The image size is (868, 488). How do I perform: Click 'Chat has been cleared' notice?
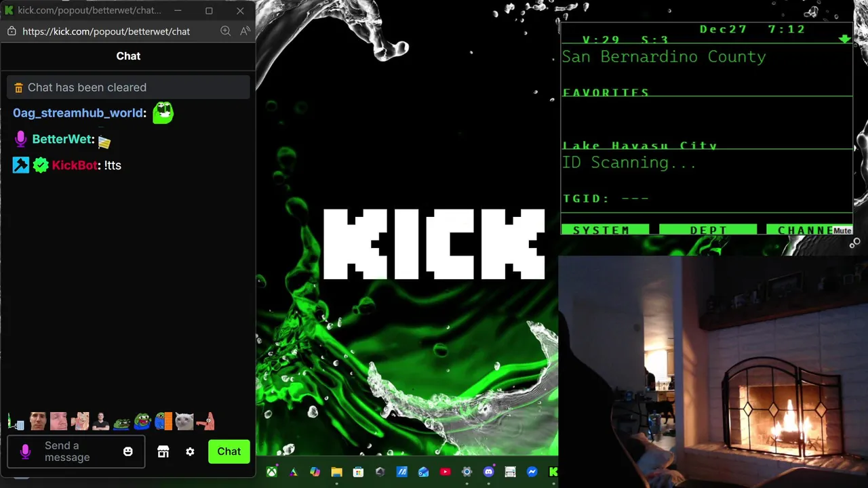(x=128, y=87)
